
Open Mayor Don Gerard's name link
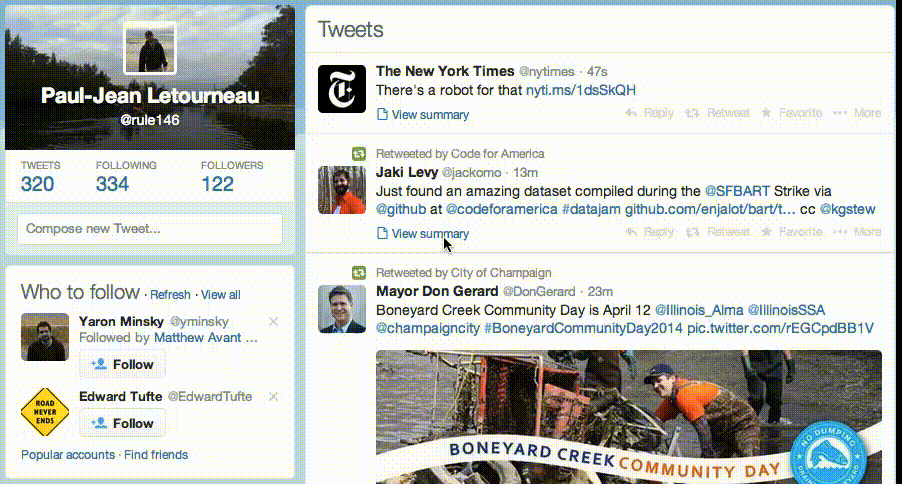pos(437,291)
